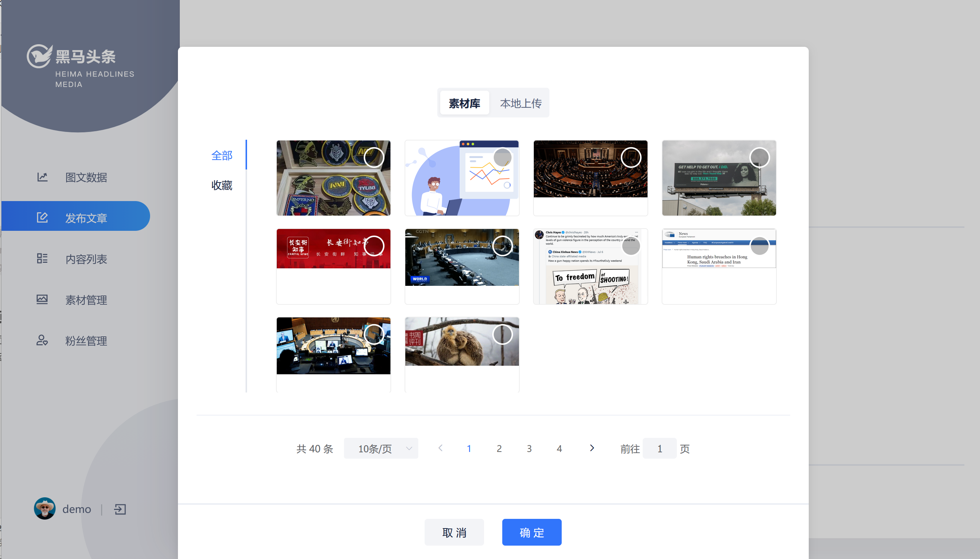Click the picture icon beside 素材管理
Screen dimensions: 980x559
point(42,300)
